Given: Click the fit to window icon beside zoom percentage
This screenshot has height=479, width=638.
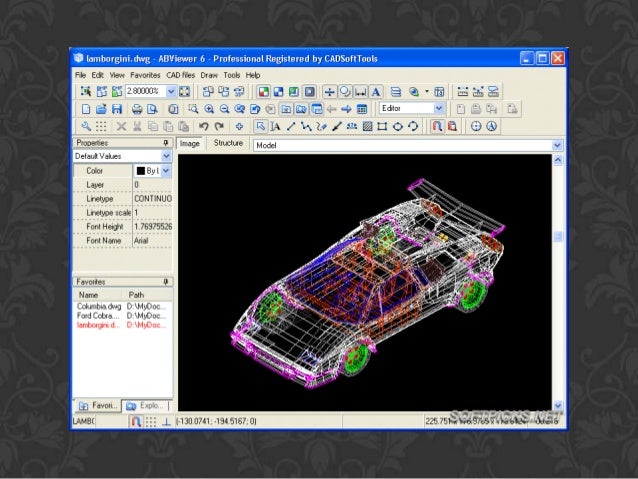Looking at the screenshot, I should (184, 91).
